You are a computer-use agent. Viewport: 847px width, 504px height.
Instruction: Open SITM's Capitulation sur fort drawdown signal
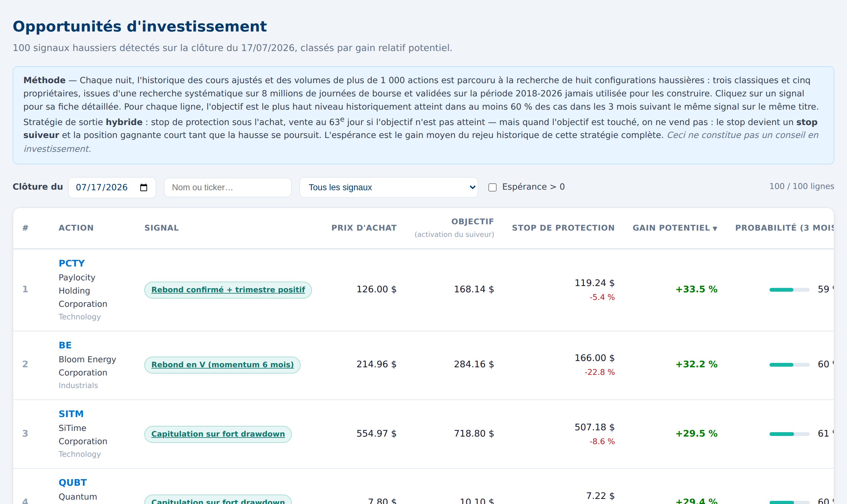click(218, 434)
